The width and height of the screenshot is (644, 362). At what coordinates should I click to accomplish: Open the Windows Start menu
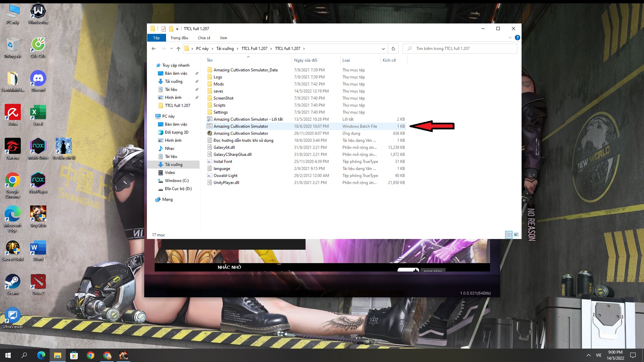coord(8,355)
